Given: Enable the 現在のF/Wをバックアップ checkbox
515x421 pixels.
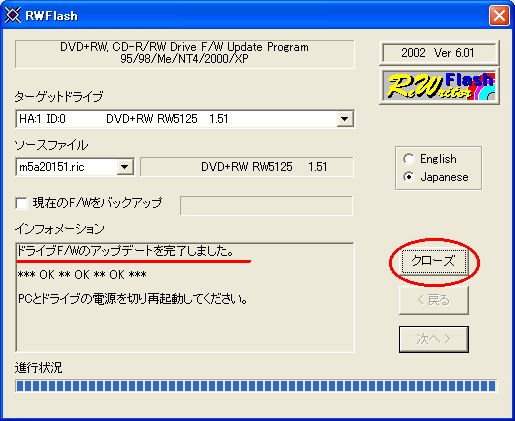Looking at the screenshot, I should (x=22, y=203).
